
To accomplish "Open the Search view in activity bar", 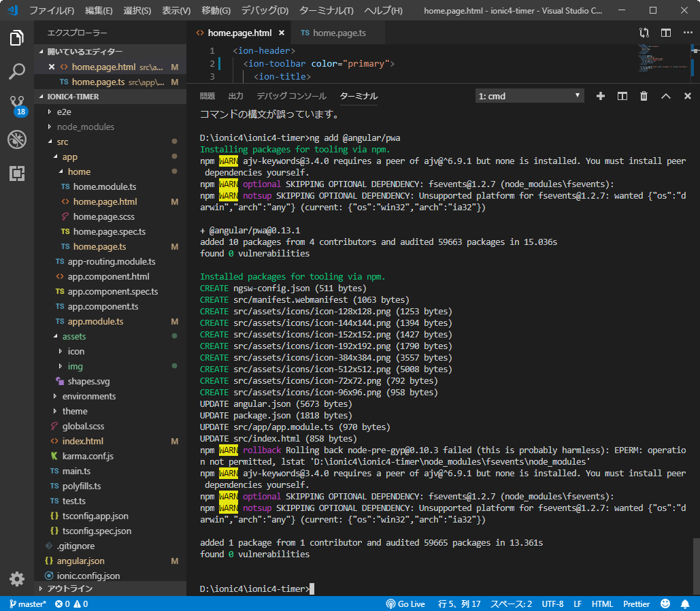I will point(17,71).
